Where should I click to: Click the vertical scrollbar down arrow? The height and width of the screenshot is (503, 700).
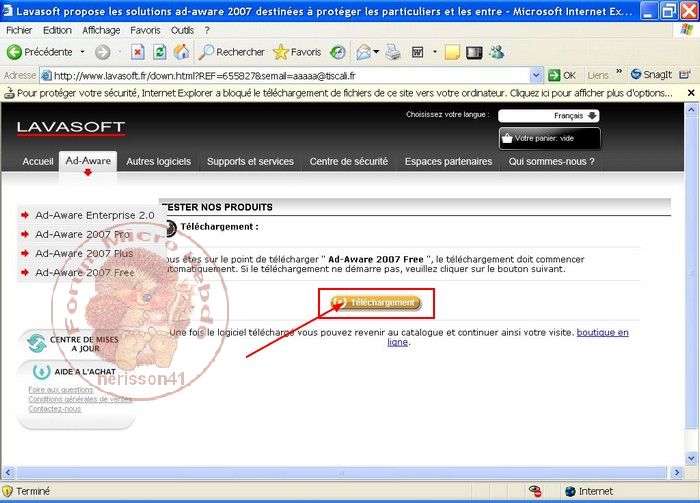691,458
